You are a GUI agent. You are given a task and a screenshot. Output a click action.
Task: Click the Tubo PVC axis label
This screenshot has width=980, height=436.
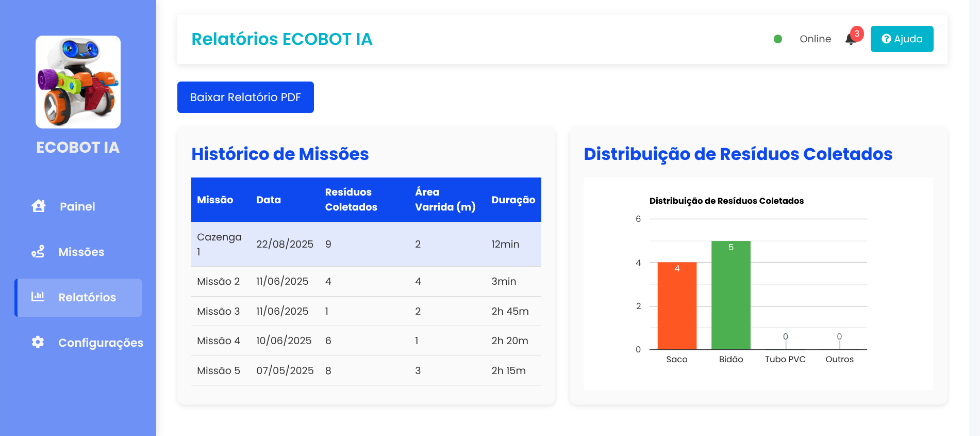pyautogui.click(x=785, y=359)
